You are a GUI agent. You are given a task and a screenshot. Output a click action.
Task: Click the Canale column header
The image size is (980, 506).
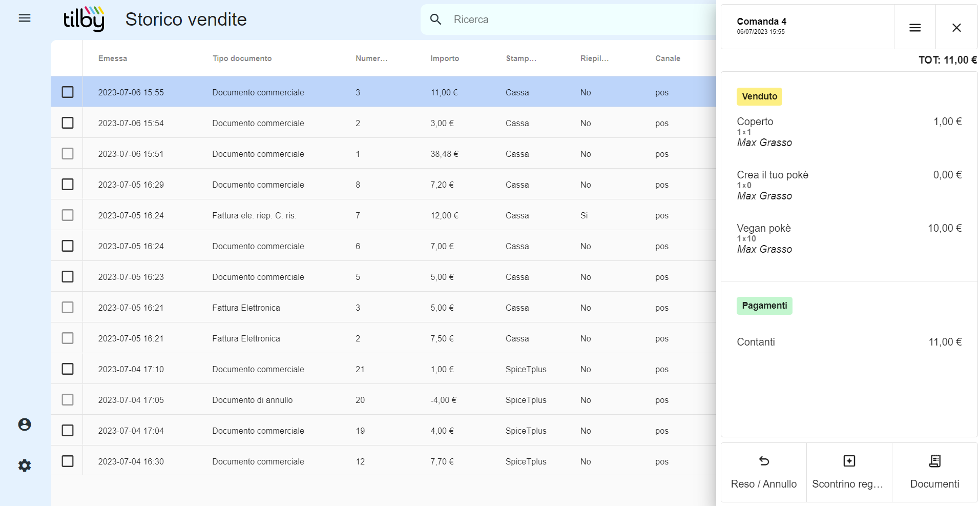668,58
